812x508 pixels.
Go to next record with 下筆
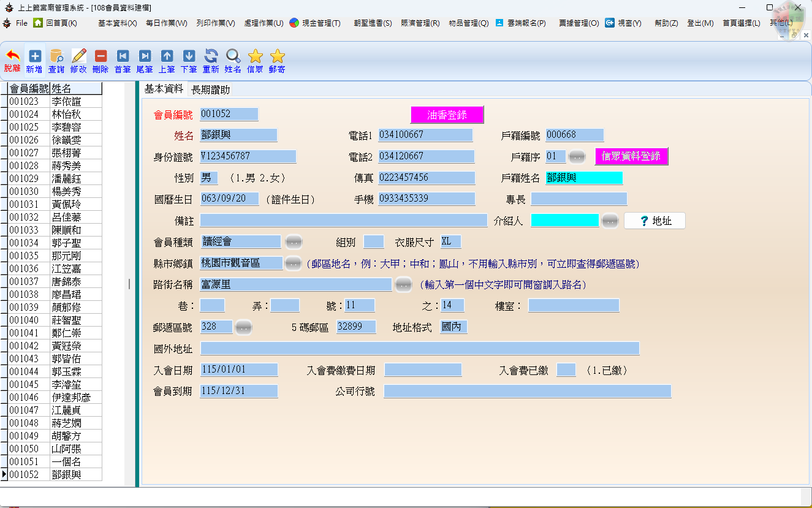coord(189,56)
